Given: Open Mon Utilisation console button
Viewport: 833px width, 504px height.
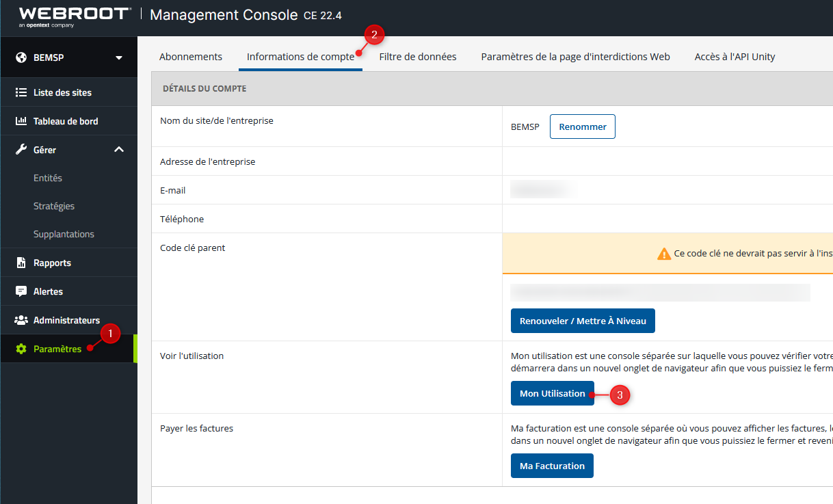Looking at the screenshot, I should click(552, 393).
